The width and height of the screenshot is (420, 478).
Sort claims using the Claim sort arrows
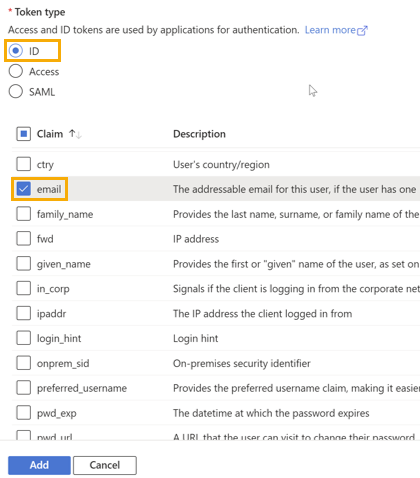75,134
